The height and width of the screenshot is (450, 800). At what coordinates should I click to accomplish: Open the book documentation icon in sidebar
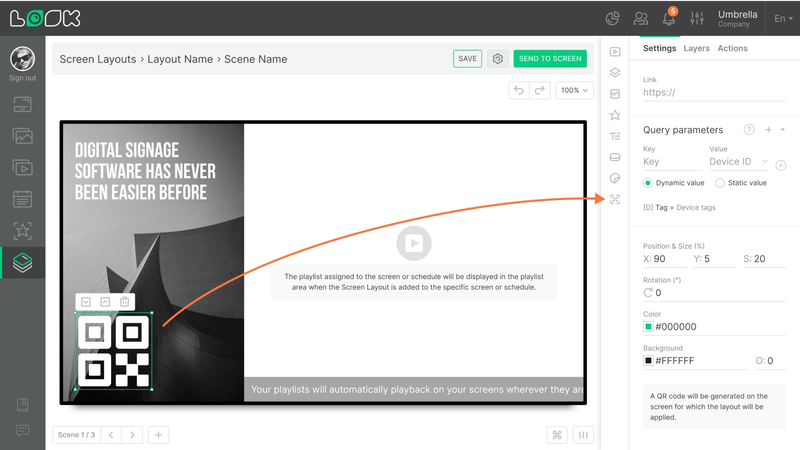(22, 405)
